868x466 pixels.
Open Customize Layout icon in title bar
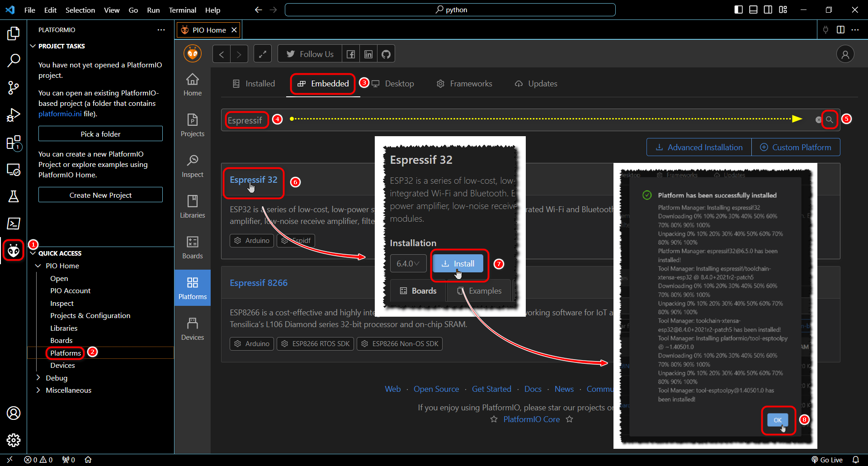783,10
